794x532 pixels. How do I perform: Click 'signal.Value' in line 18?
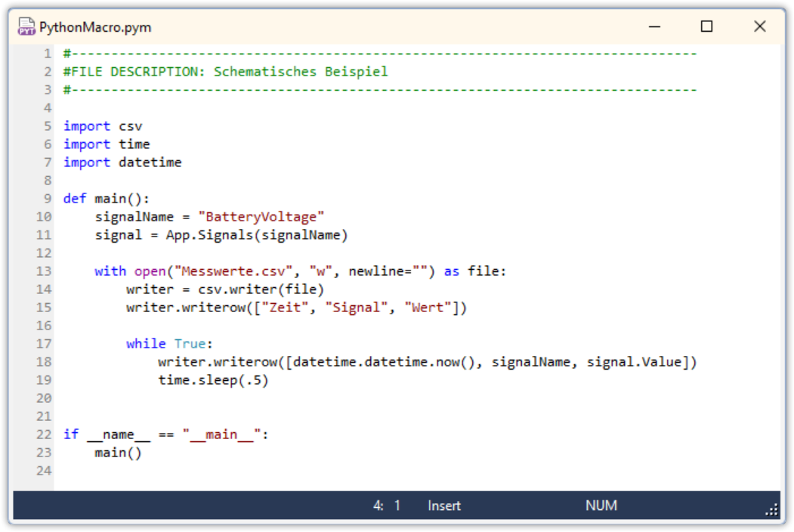[x=635, y=362]
